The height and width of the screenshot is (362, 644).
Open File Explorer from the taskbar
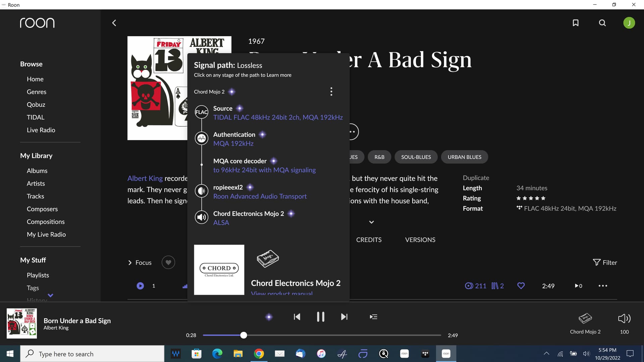coord(238,354)
